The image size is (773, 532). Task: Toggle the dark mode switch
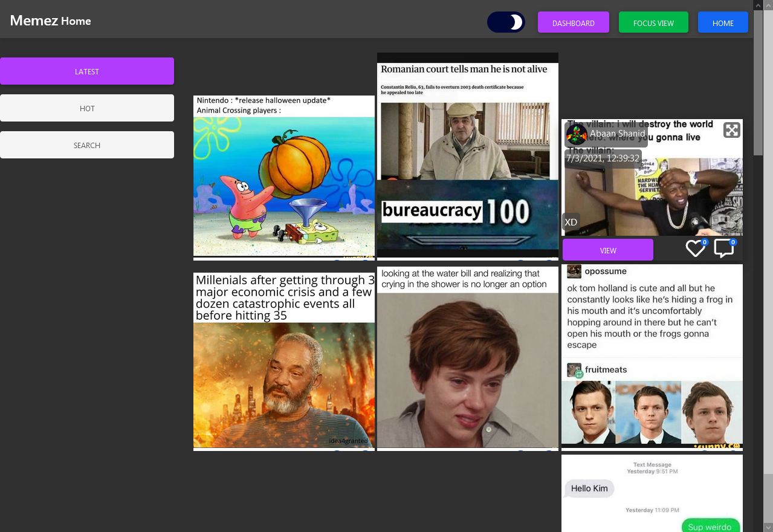pyautogui.click(x=506, y=22)
